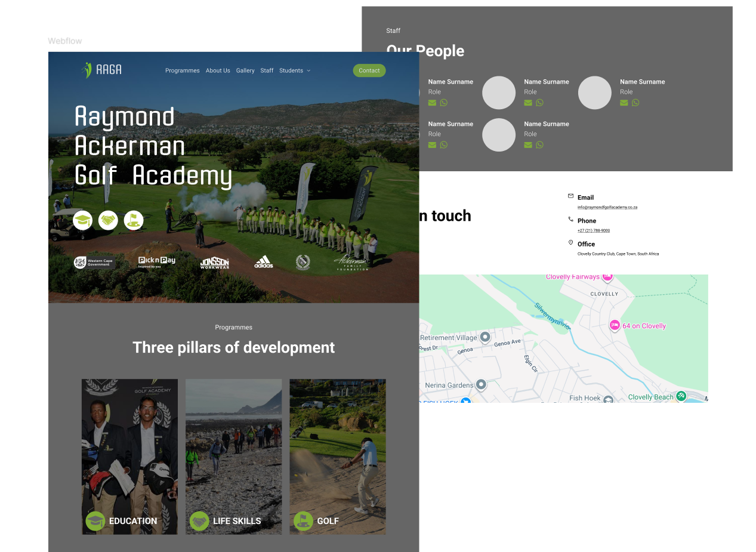Click the green Contact button
Image resolution: width=756 pixels, height=552 pixels.
pos(369,70)
